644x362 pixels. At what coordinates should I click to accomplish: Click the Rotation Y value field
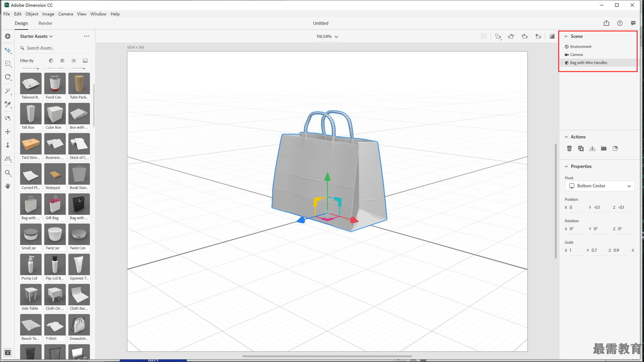click(602, 229)
